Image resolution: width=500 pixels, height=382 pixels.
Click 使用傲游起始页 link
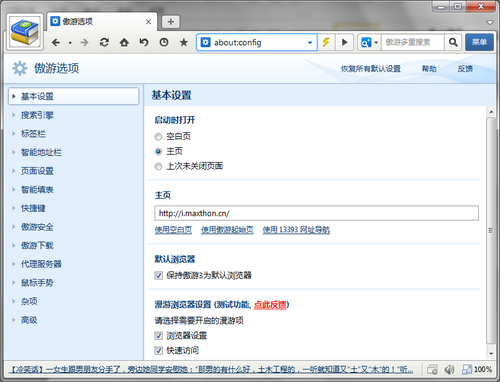point(227,230)
